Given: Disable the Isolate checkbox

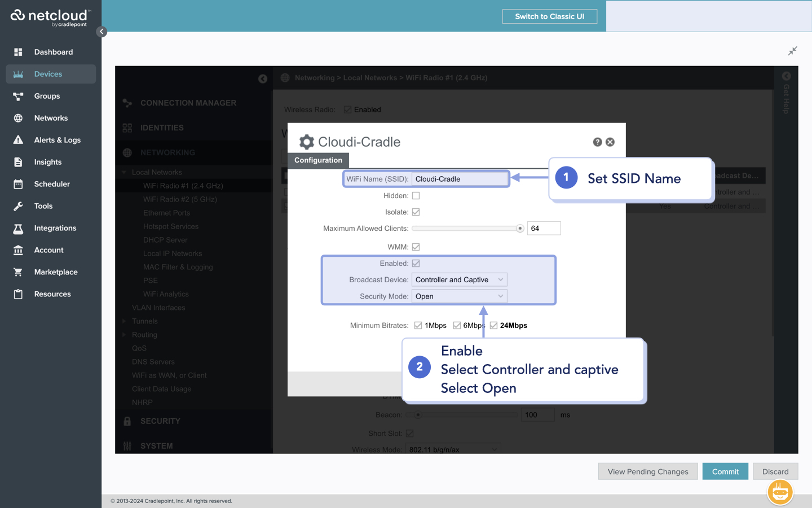Looking at the screenshot, I should pyautogui.click(x=415, y=212).
